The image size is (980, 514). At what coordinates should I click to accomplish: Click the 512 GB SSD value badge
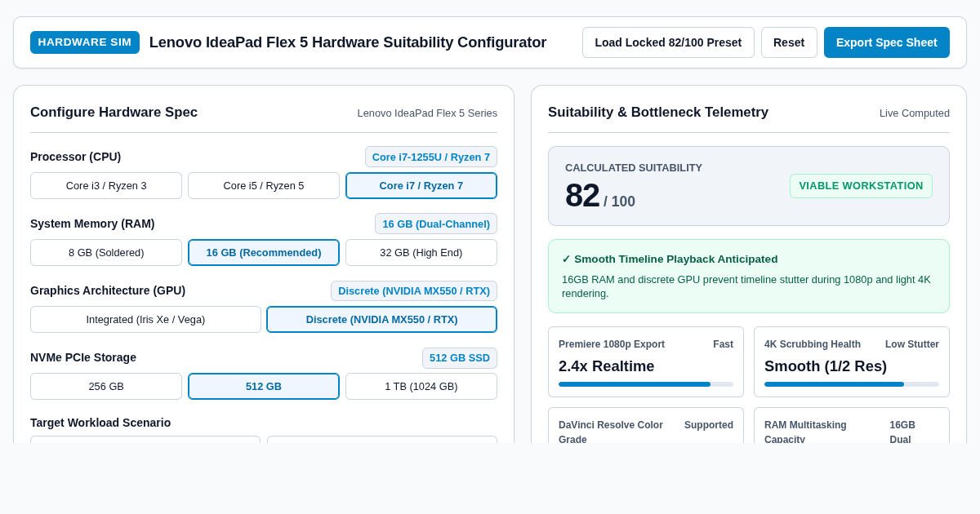point(460,357)
